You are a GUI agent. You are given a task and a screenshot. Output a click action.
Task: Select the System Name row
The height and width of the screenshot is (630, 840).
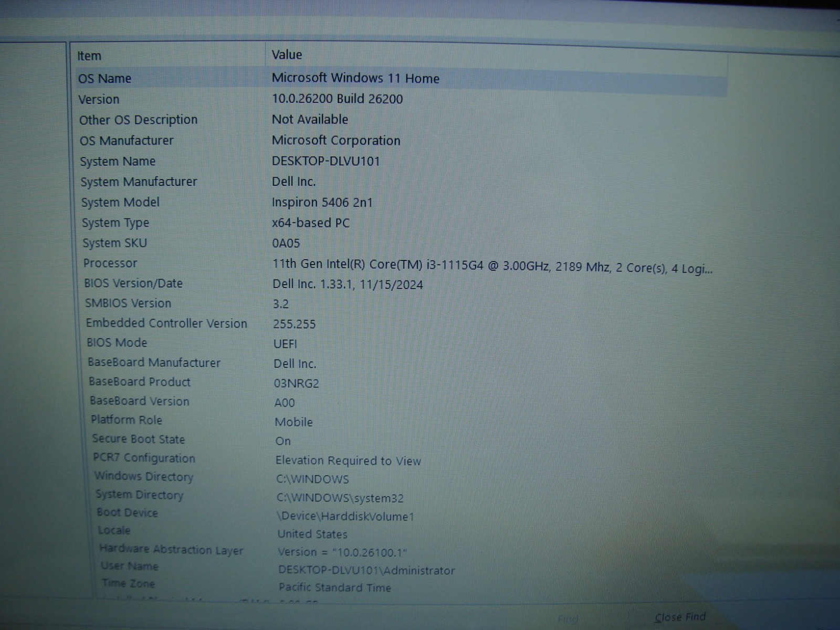(x=118, y=161)
